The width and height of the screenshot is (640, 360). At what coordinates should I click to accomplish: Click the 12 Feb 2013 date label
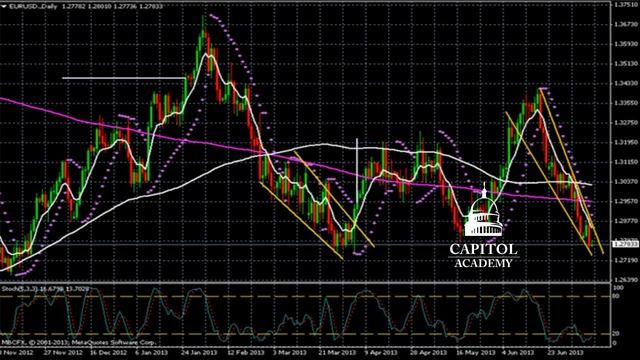coord(245,353)
